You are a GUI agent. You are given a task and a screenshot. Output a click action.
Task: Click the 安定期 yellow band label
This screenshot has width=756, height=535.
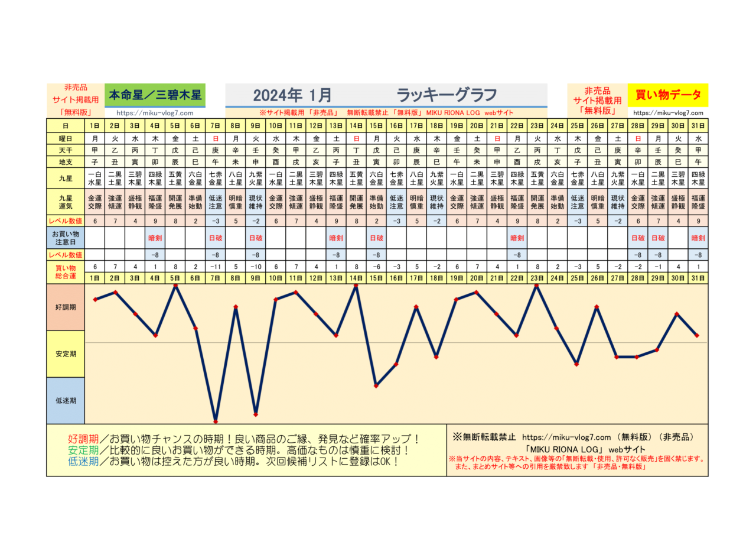(65, 354)
